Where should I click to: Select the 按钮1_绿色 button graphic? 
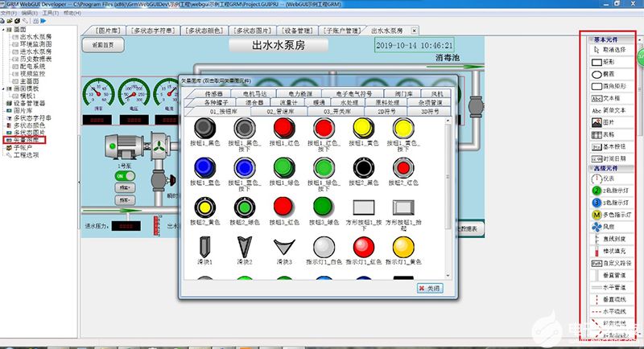click(284, 168)
